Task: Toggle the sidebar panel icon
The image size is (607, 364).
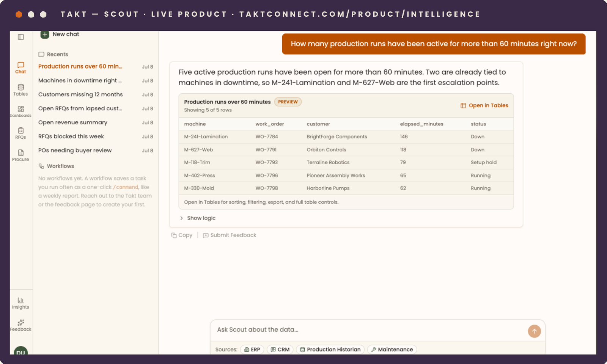Action: (21, 37)
